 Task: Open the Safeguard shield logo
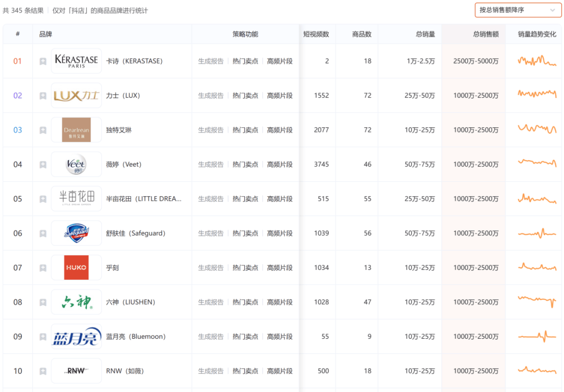pyautogui.click(x=76, y=233)
